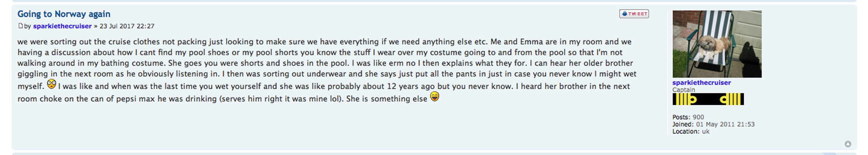868x155 pixels.
Task: Click the back-to-top arrow icon
Action: click(848, 144)
